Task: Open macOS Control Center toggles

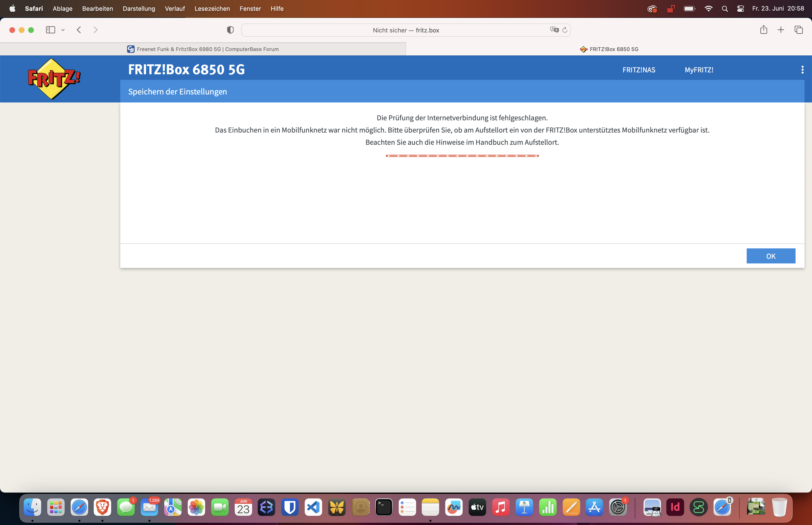Action: 740,8
